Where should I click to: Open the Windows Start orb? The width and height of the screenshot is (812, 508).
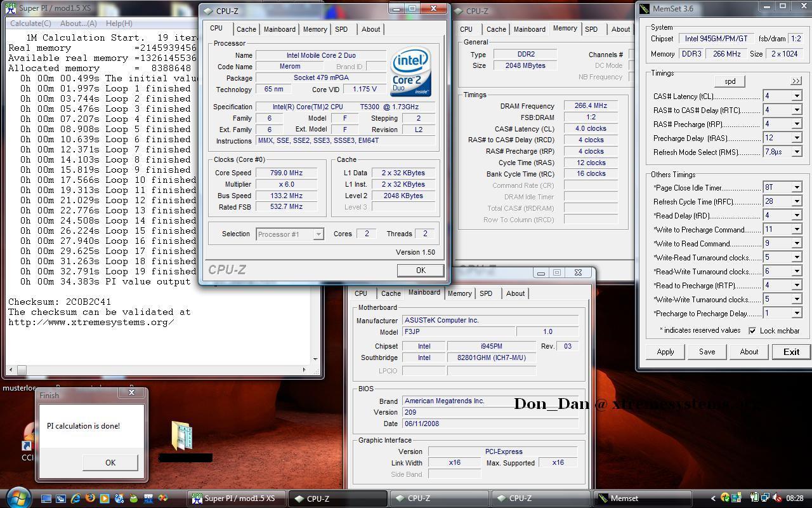tap(18, 498)
